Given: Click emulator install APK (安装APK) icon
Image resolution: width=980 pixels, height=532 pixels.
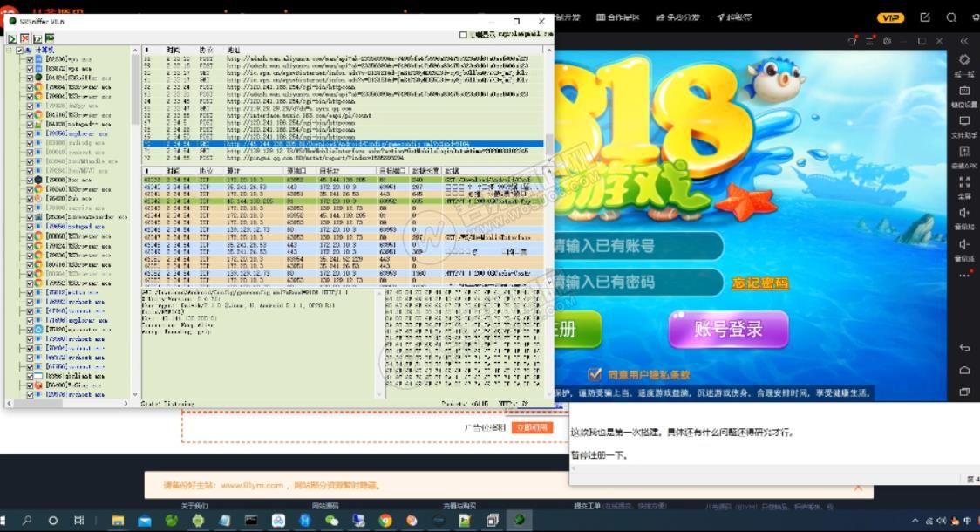Looking at the screenshot, I should [964, 151].
